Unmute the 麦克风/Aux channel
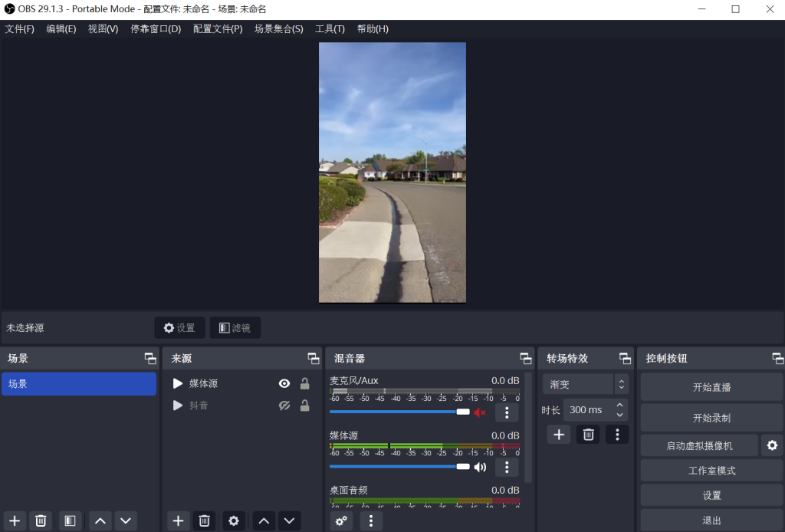The width and height of the screenshot is (785, 532). [480, 412]
